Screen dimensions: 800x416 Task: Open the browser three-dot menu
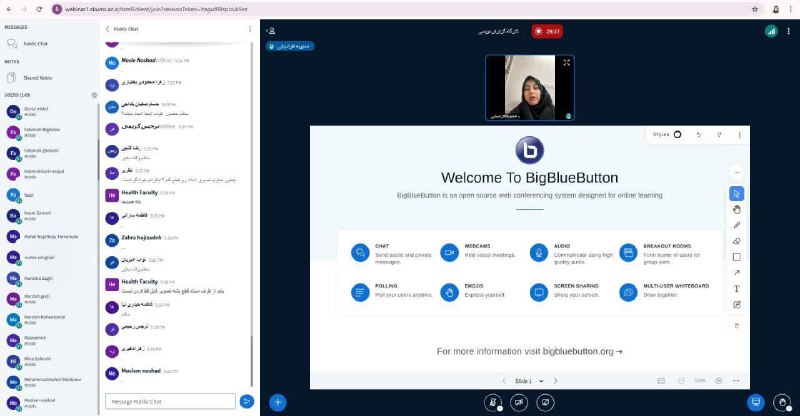(x=790, y=9)
